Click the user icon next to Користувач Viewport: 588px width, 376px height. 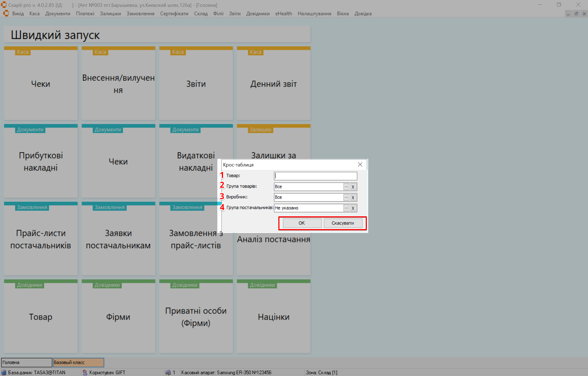(85, 372)
